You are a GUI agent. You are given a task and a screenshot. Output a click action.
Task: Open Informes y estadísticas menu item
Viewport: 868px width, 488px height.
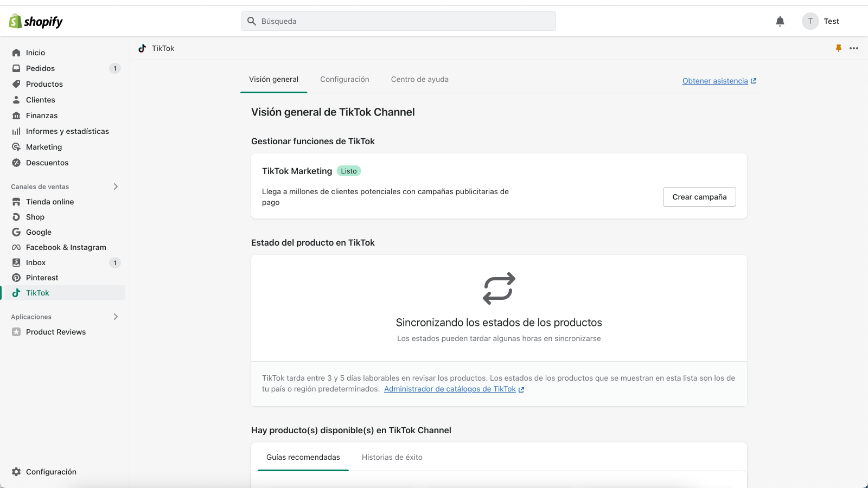(x=67, y=131)
